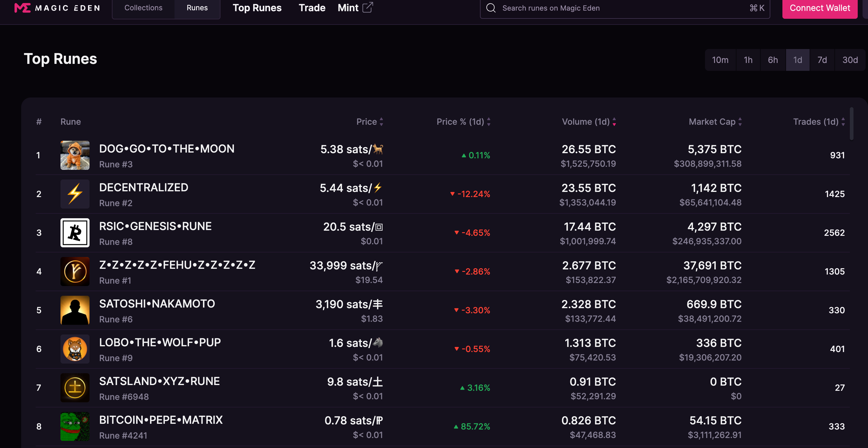The width and height of the screenshot is (868, 448).
Task: Open Z•Z•Z•Z•Z•FEHU•Z•Z•Z•Z•Z name link
Action: [x=177, y=265]
